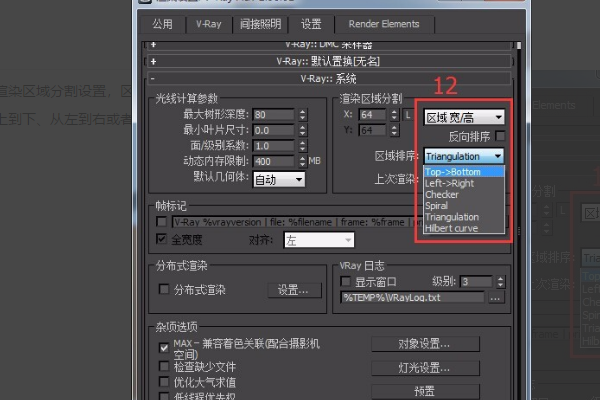
Task: Click the 最小叶片尺寸 value field
Action: click(274, 130)
